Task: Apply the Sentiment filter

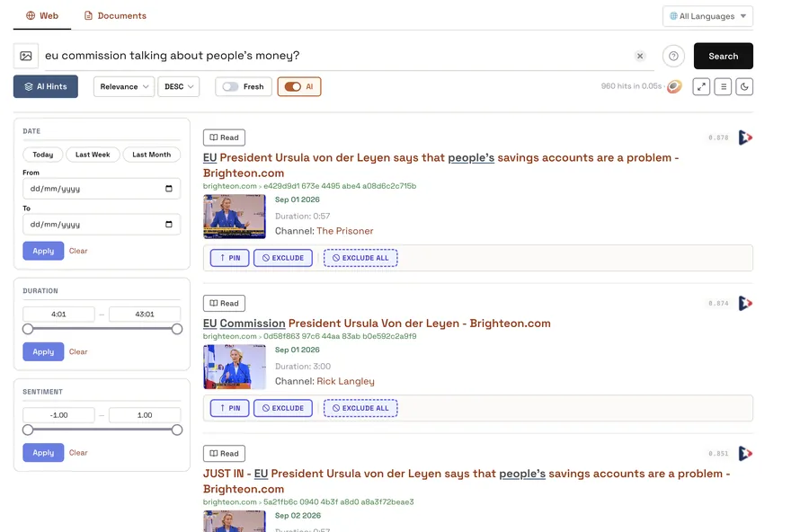Action: pos(43,453)
